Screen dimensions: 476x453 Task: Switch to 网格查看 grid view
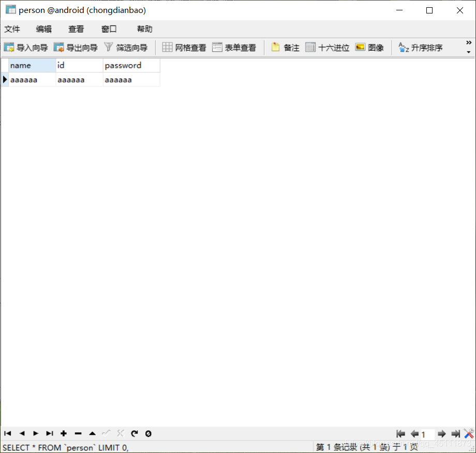coord(184,48)
